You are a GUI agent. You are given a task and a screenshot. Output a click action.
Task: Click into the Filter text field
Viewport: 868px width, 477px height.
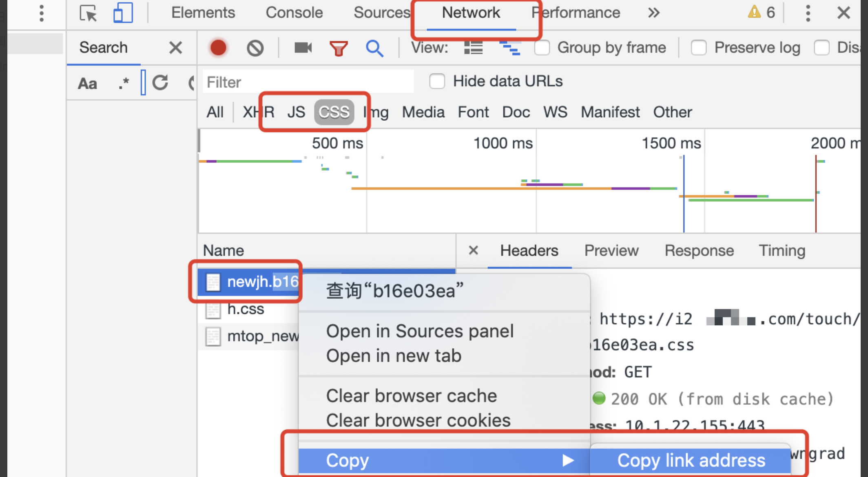coord(308,82)
